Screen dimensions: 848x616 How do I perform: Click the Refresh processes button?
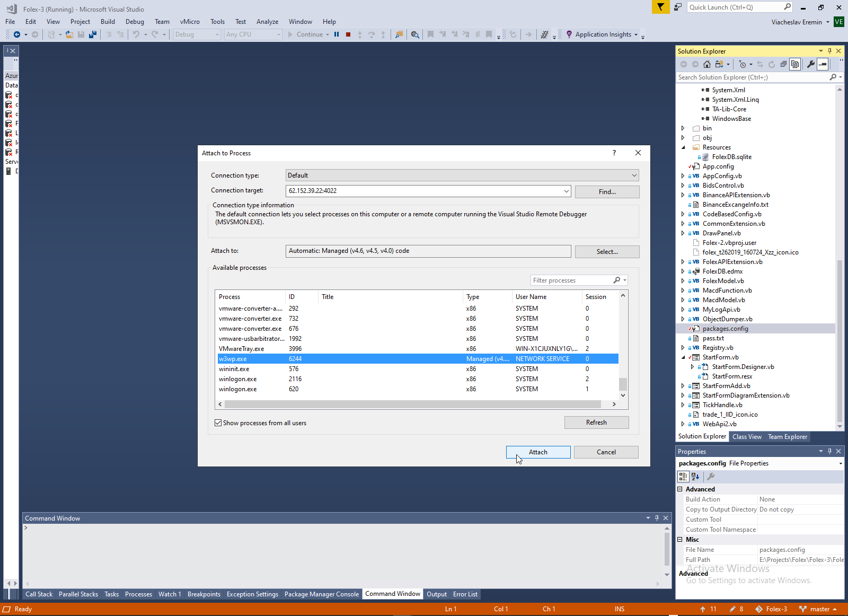596,423
